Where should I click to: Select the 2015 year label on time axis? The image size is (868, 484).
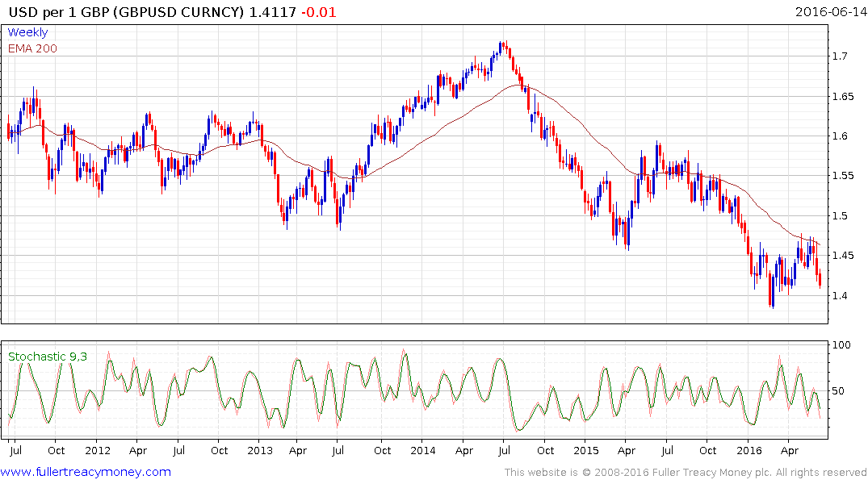[585, 450]
